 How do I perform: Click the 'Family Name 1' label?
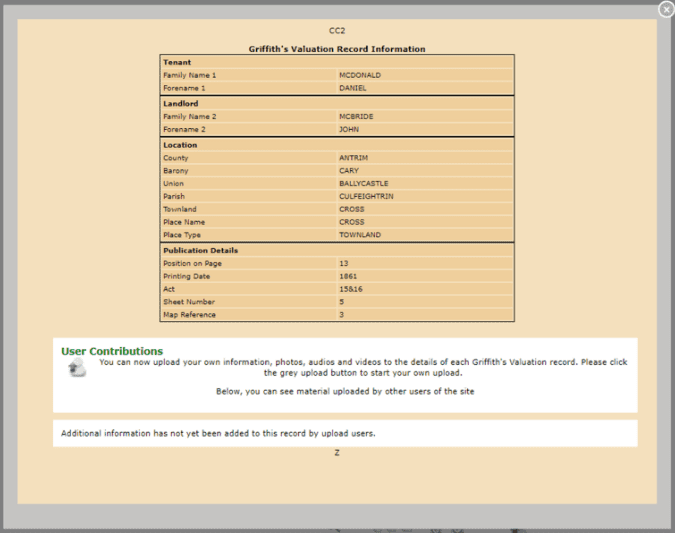pyautogui.click(x=189, y=75)
